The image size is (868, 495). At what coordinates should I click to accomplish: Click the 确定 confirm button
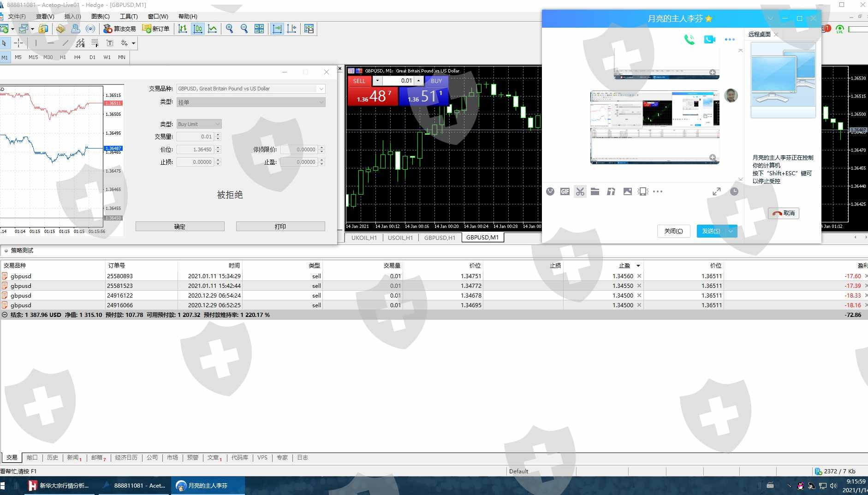tap(180, 227)
